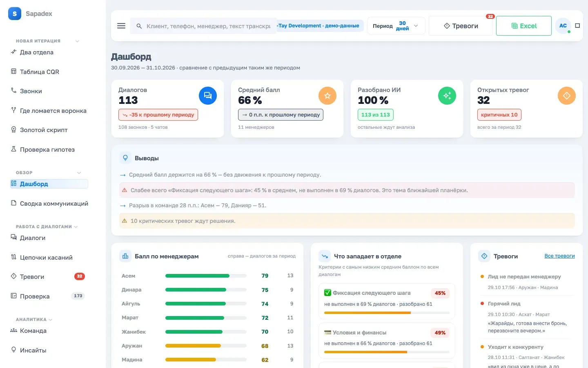Select the Горячий лид alert

tap(526, 317)
